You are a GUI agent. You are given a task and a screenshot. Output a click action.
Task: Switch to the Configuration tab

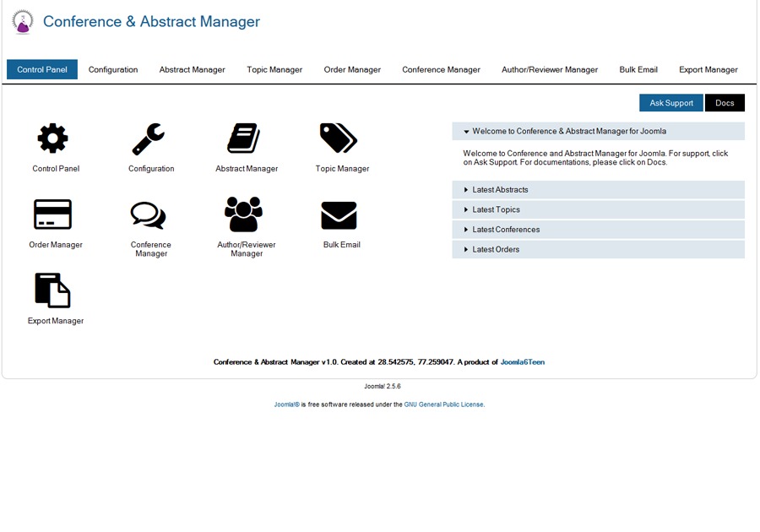[113, 69]
